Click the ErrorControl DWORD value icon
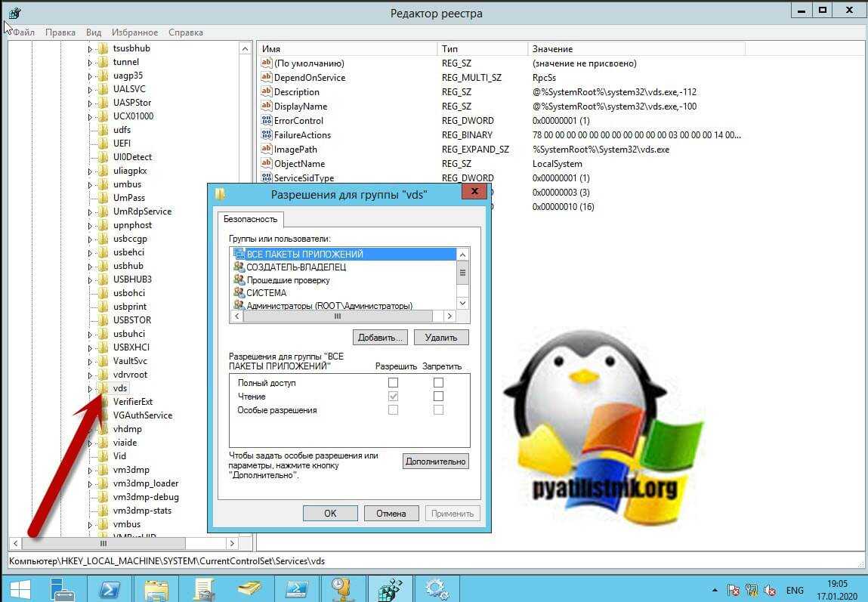Viewport: 868px width, 602px height. point(266,121)
